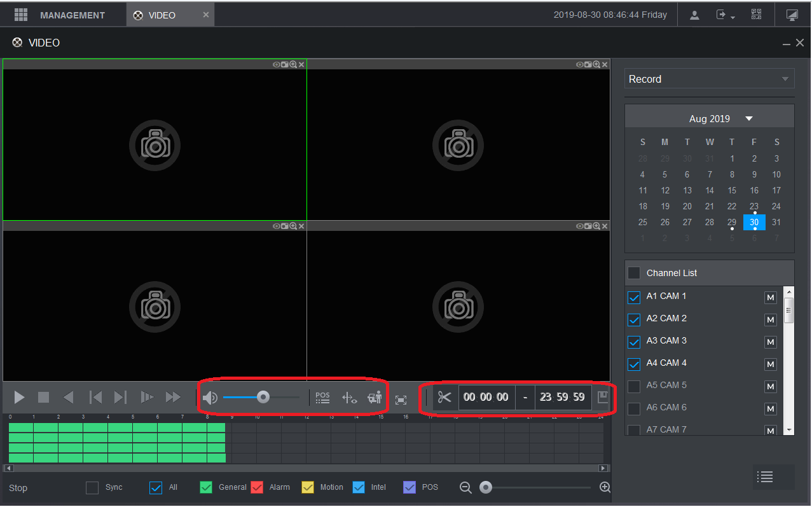Toggle the Motion record type checkbox
Screen dimensions: 812x507
click(308, 488)
